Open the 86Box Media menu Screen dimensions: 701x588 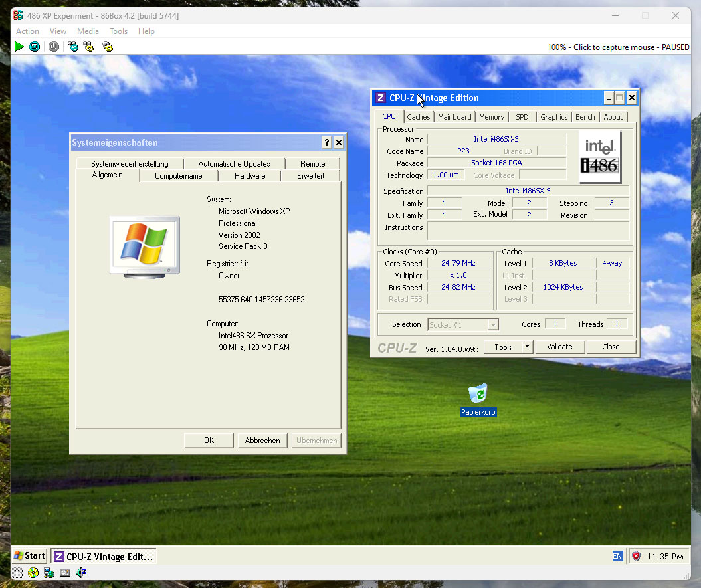pyautogui.click(x=88, y=31)
